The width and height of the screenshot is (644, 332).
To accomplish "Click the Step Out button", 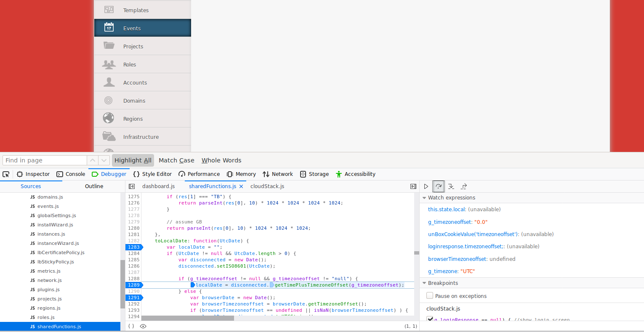I will pyautogui.click(x=464, y=186).
